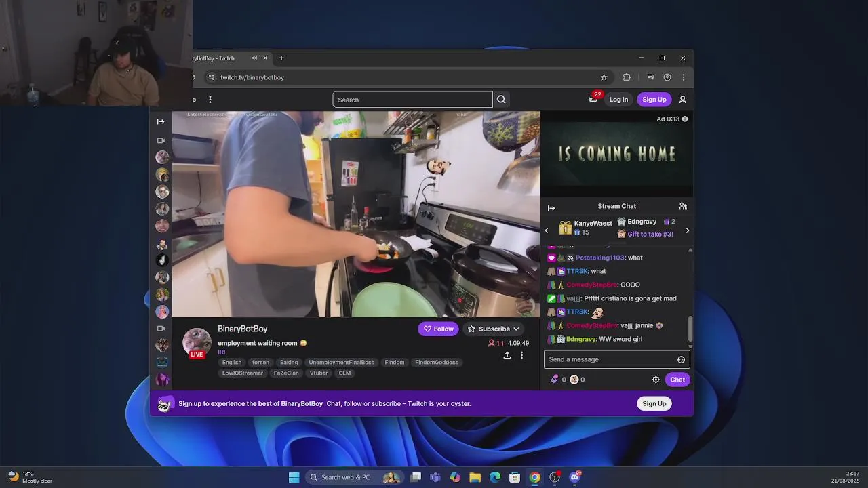This screenshot has width=868, height=488.
Task: Open the emote picker smiley icon
Action: coord(682,359)
